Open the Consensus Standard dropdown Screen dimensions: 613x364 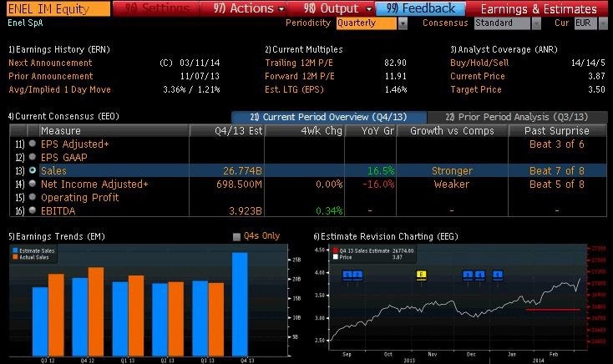536,23
